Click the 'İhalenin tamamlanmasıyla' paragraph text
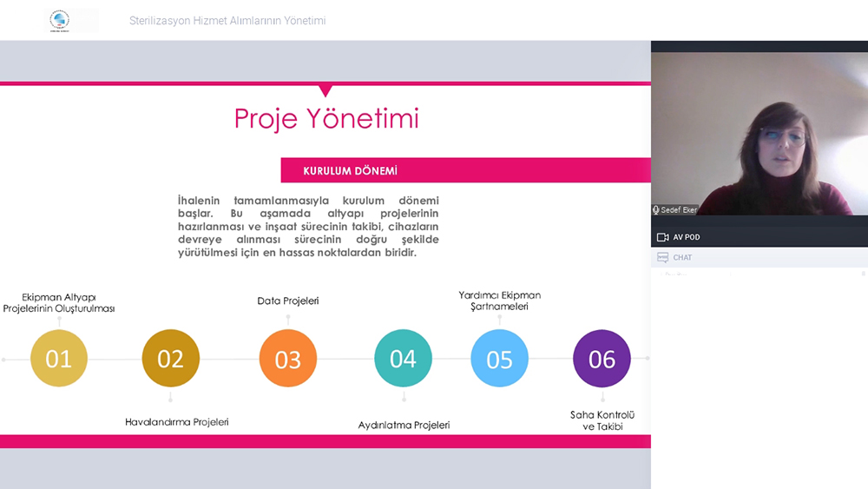Screen dimensions: 868x489 pos(308,227)
